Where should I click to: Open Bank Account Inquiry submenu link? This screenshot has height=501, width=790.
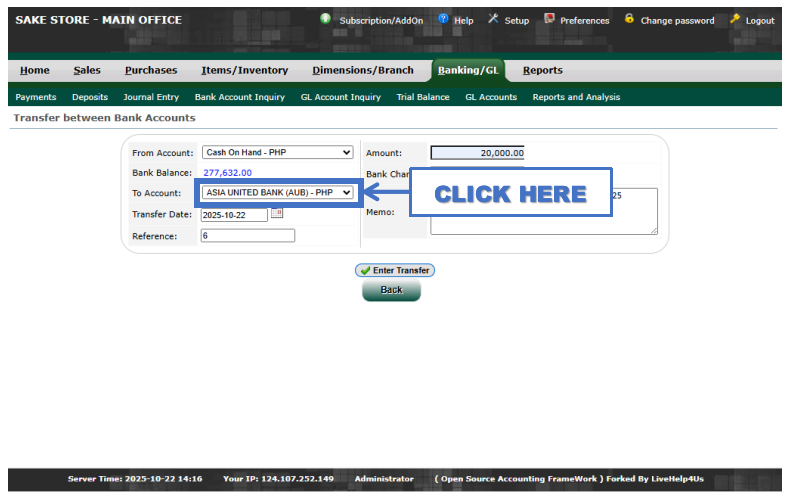(x=240, y=97)
